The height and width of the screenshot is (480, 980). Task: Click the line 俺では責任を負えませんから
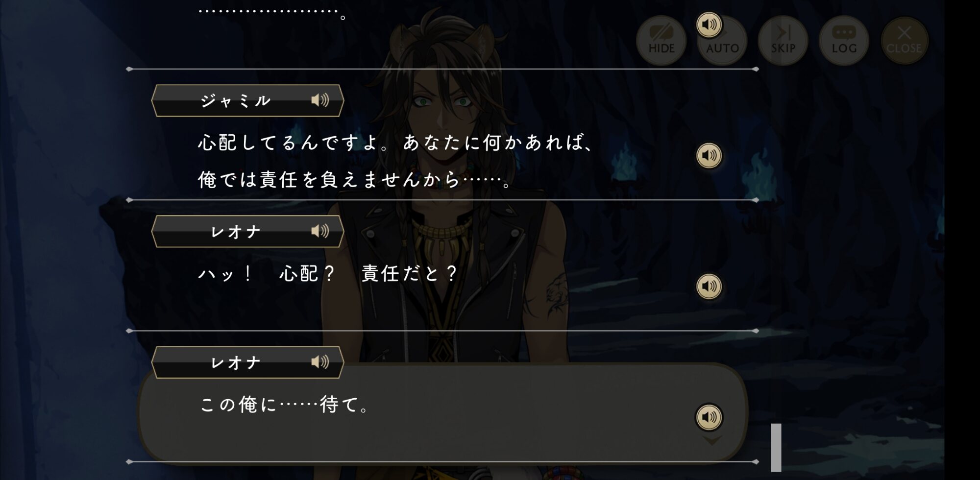pos(355,180)
